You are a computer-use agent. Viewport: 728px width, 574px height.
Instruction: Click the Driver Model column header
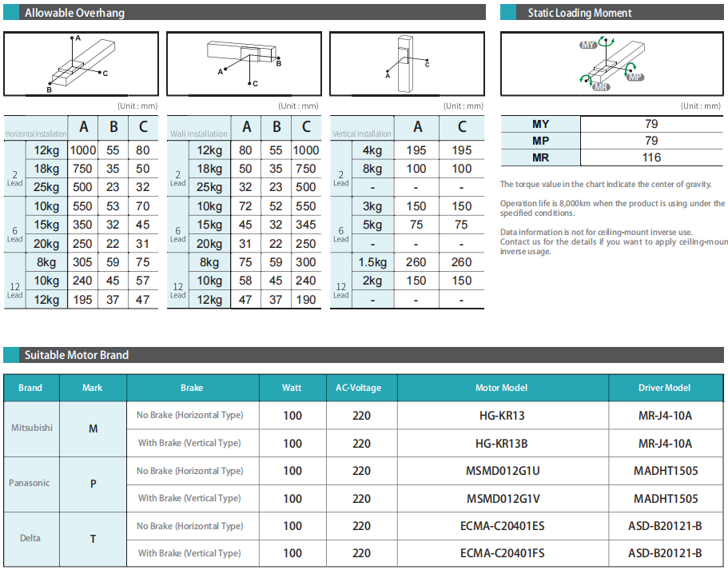click(664, 388)
